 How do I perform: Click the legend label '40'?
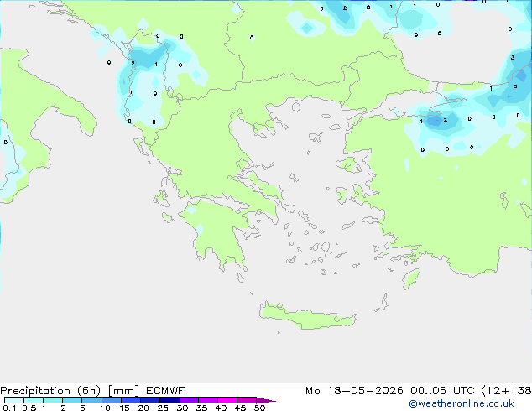[221, 408]
